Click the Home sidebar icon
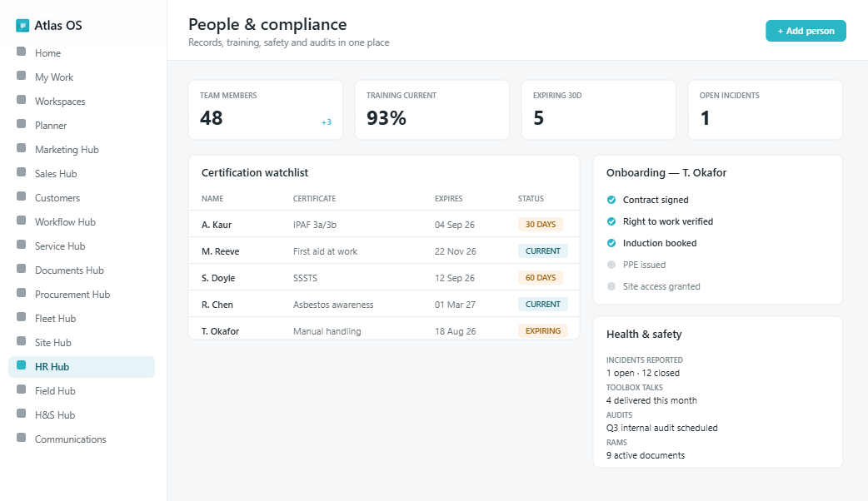868x501 pixels. pyautogui.click(x=22, y=52)
